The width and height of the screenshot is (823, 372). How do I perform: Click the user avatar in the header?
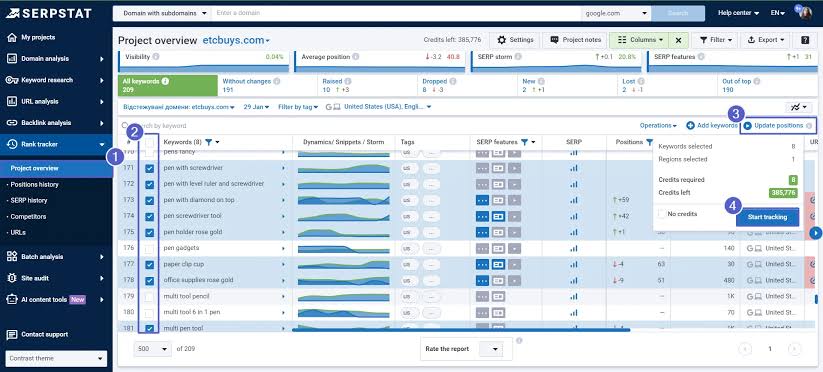click(x=805, y=13)
